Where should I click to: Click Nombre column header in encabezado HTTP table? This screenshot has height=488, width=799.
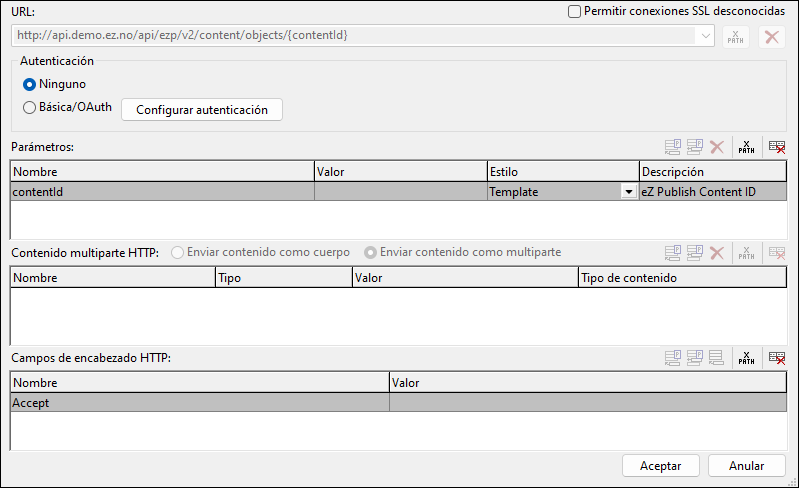[x=200, y=383]
